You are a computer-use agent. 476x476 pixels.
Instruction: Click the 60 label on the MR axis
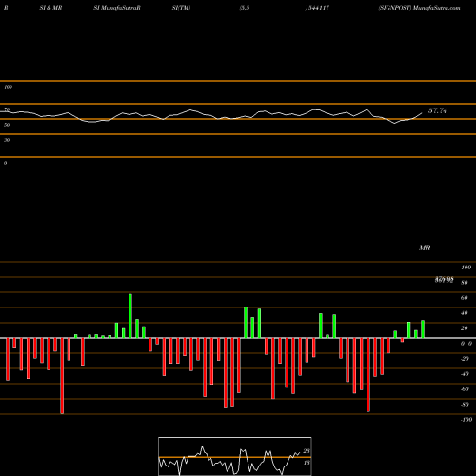pyautogui.click(x=465, y=298)
